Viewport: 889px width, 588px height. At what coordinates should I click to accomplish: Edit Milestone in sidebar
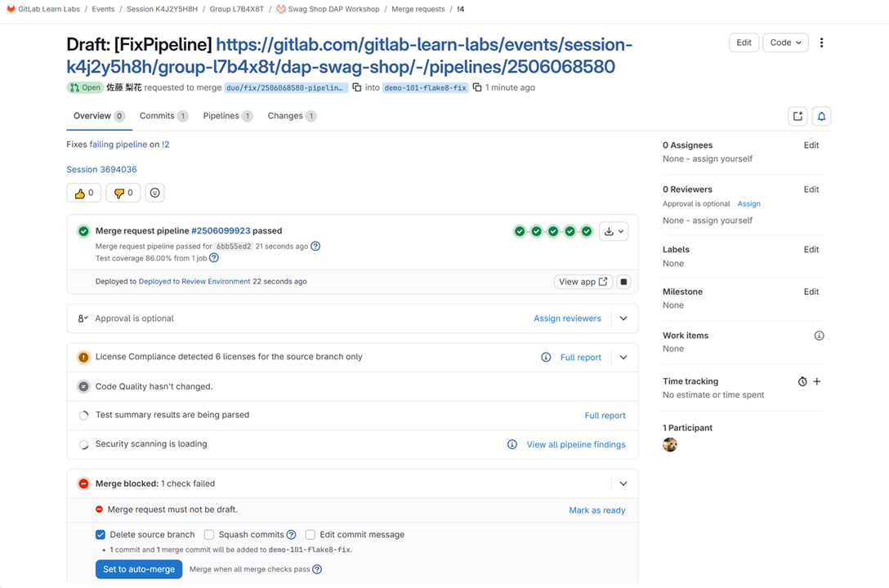tap(811, 292)
